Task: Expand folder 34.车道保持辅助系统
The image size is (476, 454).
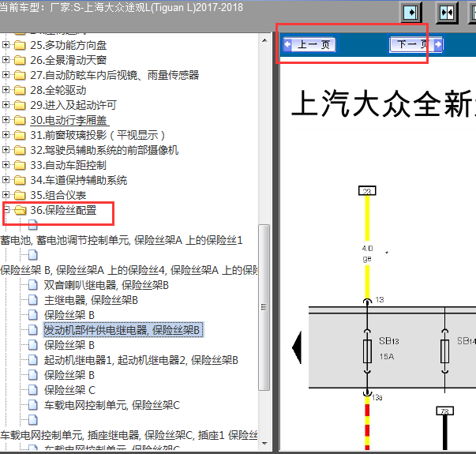Action: [x=6, y=179]
